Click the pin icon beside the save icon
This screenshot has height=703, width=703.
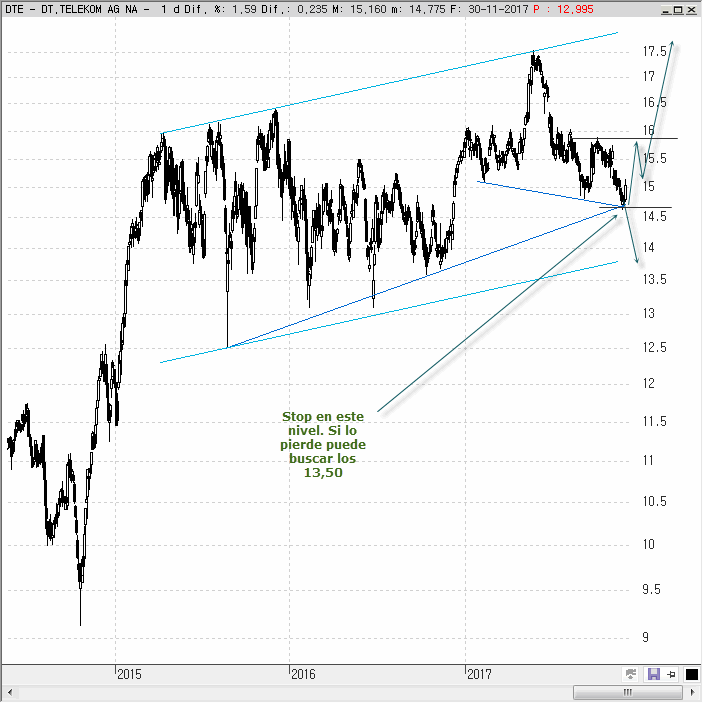[x=671, y=674]
